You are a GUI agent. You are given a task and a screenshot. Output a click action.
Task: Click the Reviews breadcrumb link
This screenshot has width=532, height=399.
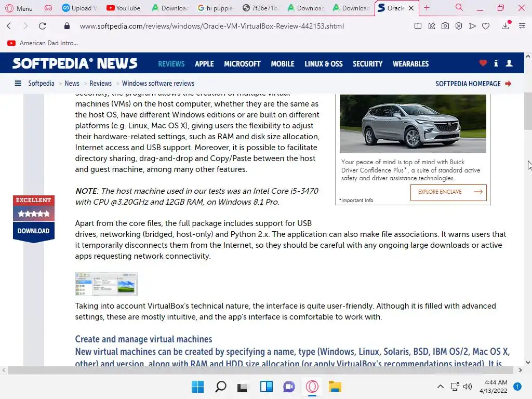click(100, 84)
